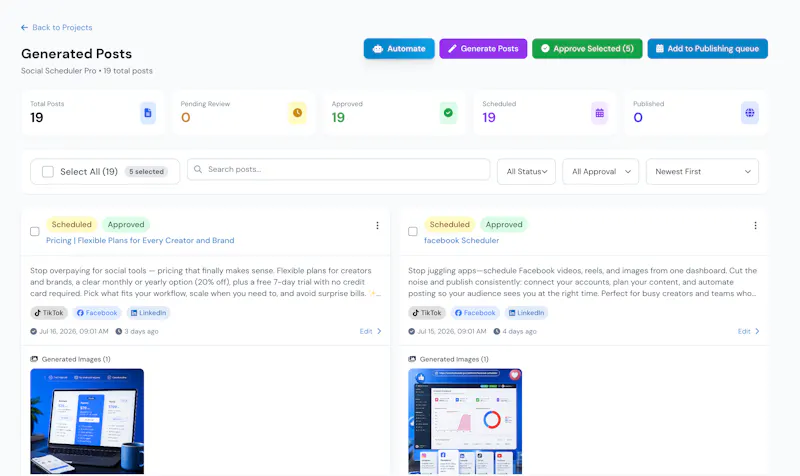800x476 pixels.
Task: Click the Automate button
Action: coord(399,48)
